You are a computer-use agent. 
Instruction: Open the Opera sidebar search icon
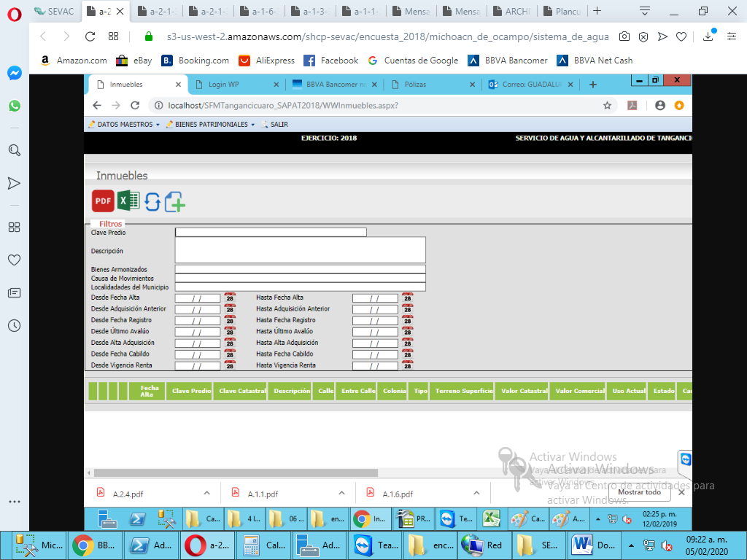click(15, 150)
